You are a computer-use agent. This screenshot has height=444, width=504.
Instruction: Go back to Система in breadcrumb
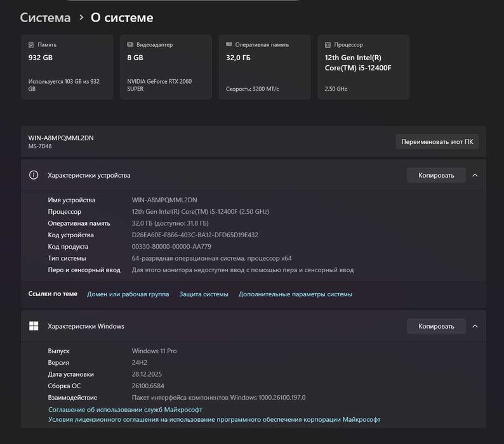tap(45, 18)
